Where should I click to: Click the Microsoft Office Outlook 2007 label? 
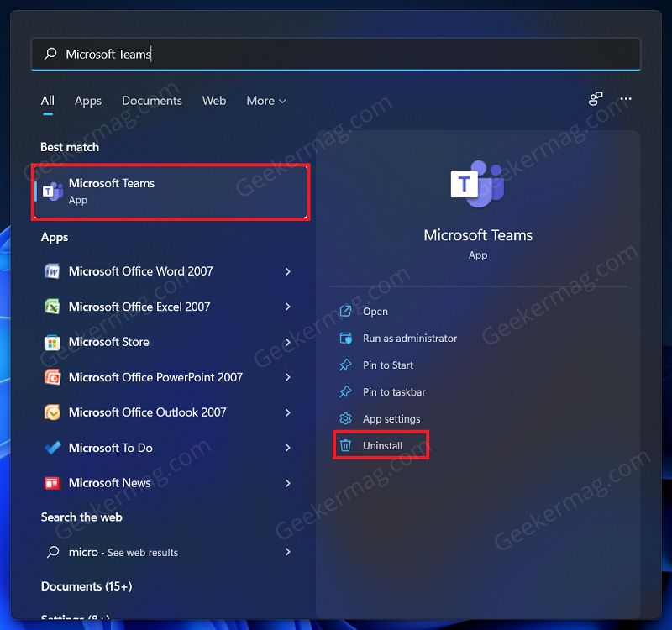[x=148, y=412]
